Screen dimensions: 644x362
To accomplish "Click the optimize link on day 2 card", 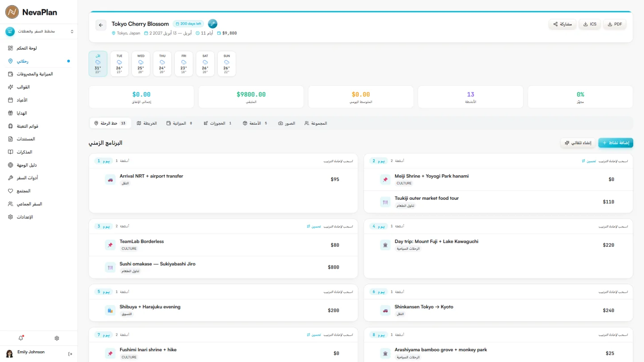I will click(589, 161).
